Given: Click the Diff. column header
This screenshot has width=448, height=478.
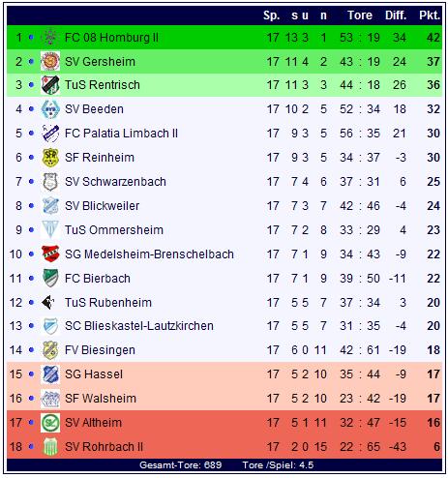Looking at the screenshot, I should [x=396, y=15].
